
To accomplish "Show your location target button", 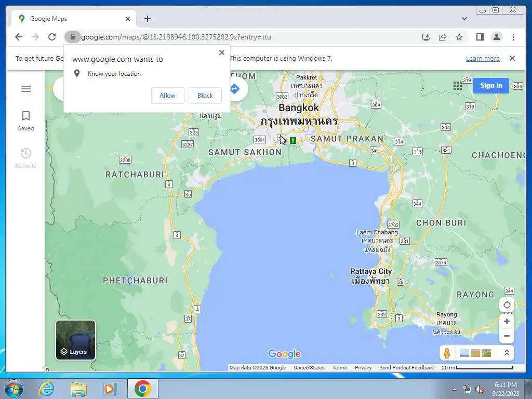I will (x=507, y=305).
